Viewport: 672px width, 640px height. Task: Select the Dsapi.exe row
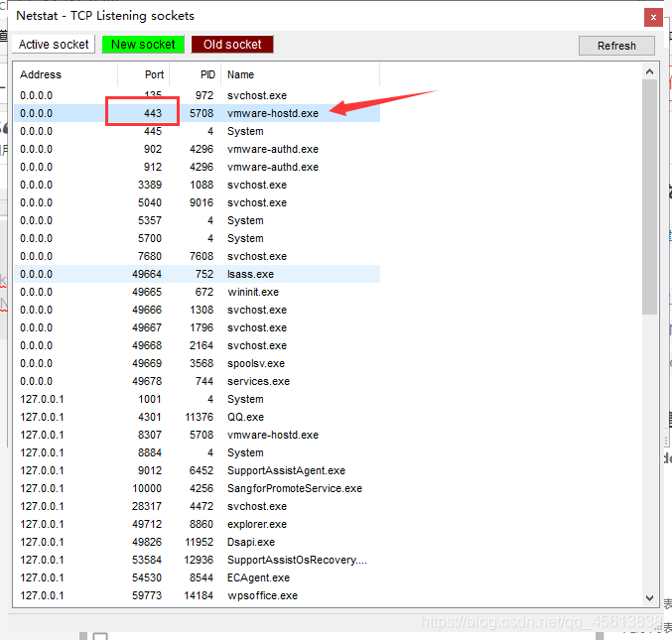coord(198,542)
